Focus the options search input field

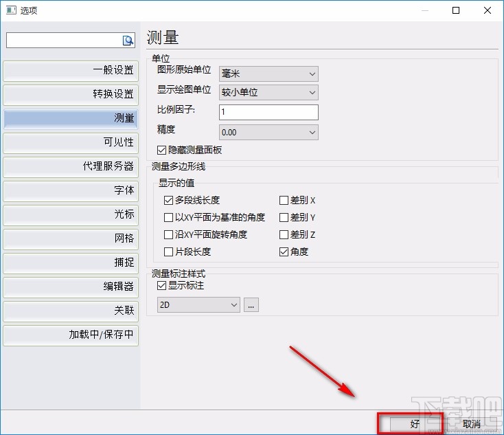pyautogui.click(x=71, y=41)
